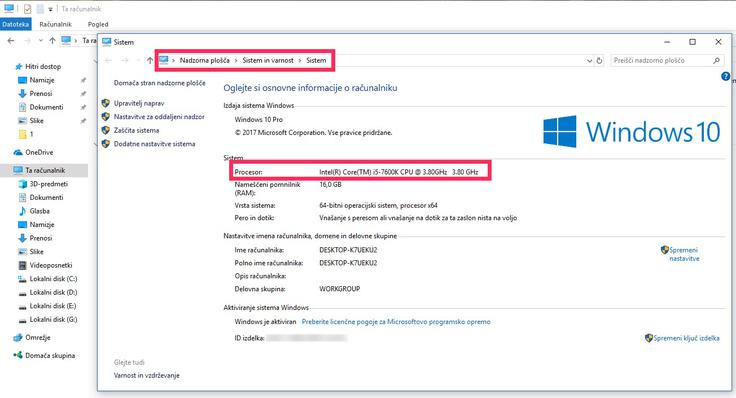The image size is (736, 398).
Task: Click 16,0 GB RAM value
Action: [330, 185]
